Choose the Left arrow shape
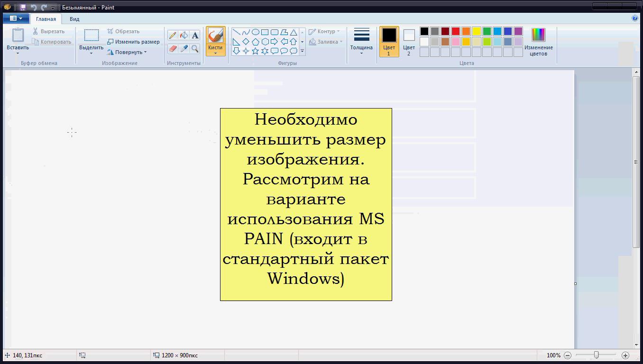This screenshot has width=643, height=364. (x=284, y=42)
